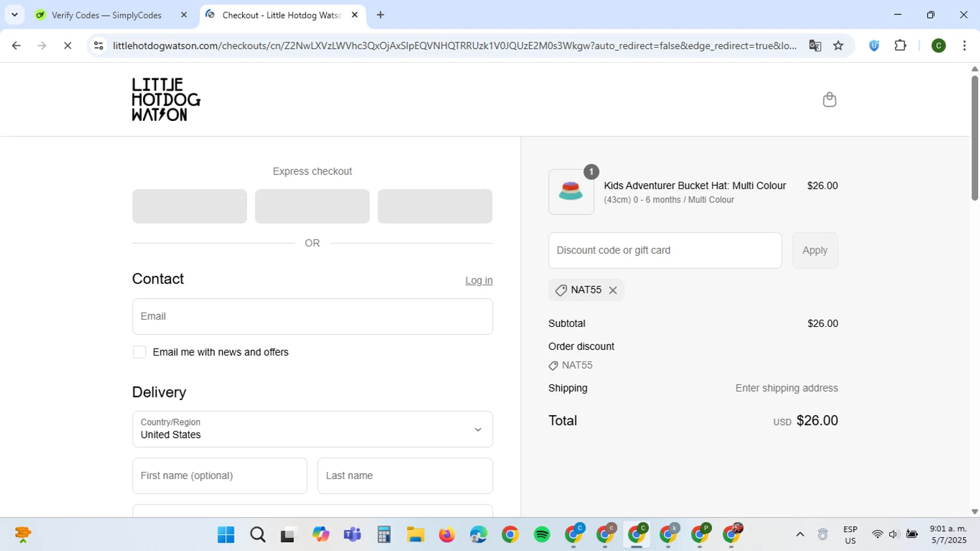Open the clock showing 9:01 a. m.

click(x=948, y=535)
